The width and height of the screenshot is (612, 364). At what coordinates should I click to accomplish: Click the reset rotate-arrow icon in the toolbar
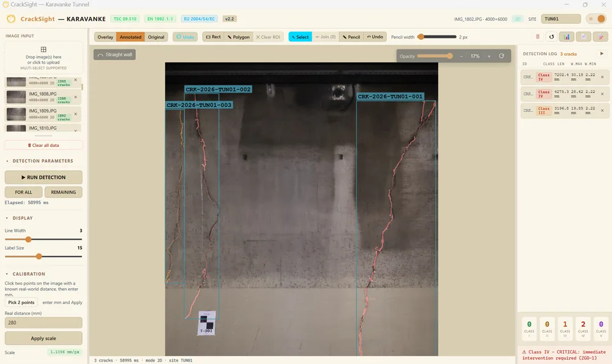[551, 37]
